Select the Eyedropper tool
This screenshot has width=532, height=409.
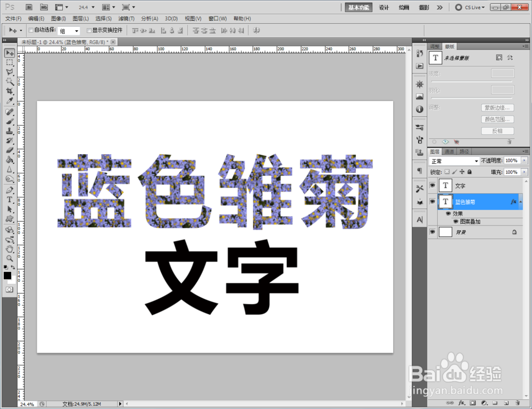[x=10, y=101]
